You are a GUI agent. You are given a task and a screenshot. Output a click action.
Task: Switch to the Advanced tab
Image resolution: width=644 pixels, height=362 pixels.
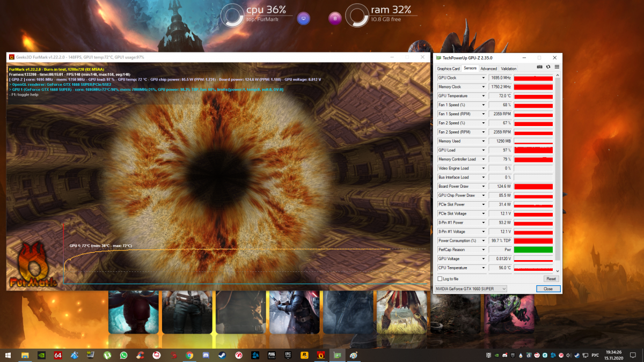coord(488,69)
